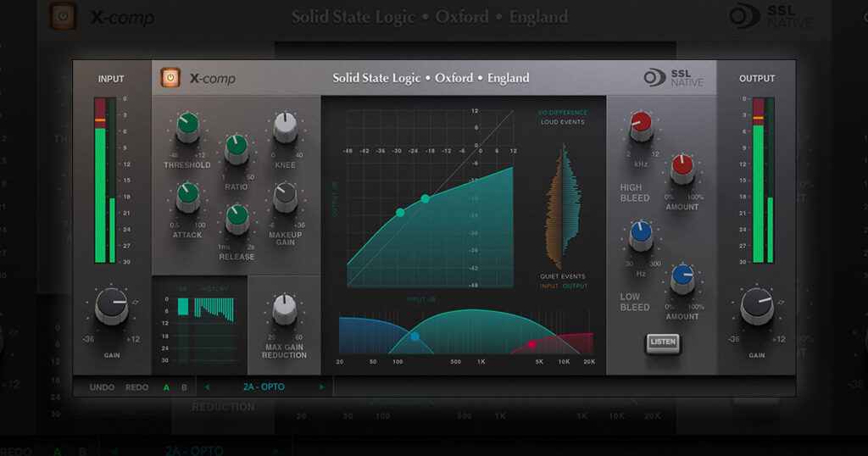The image size is (868, 456).
Task: Click the red high bleed crossover node
Action: pyautogui.click(x=531, y=344)
